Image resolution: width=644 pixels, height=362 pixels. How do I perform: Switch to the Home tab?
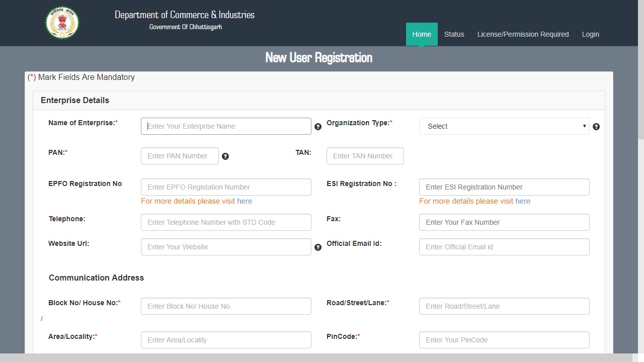[x=422, y=34]
